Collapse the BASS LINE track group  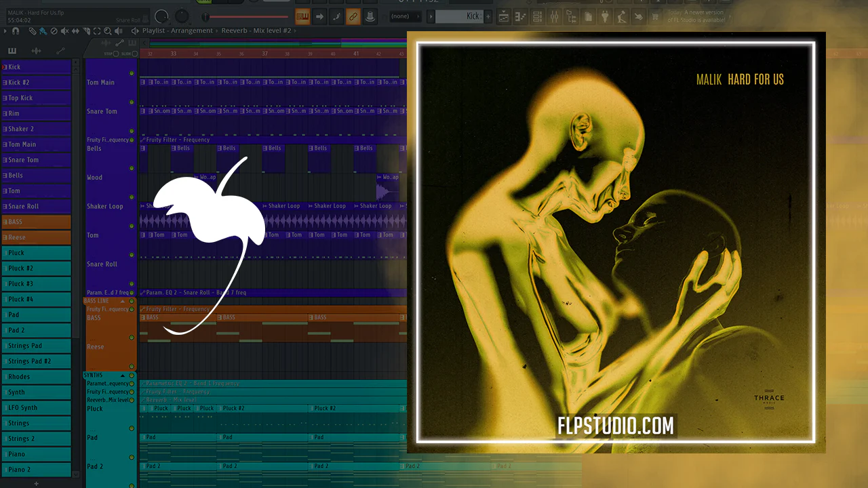pos(123,301)
